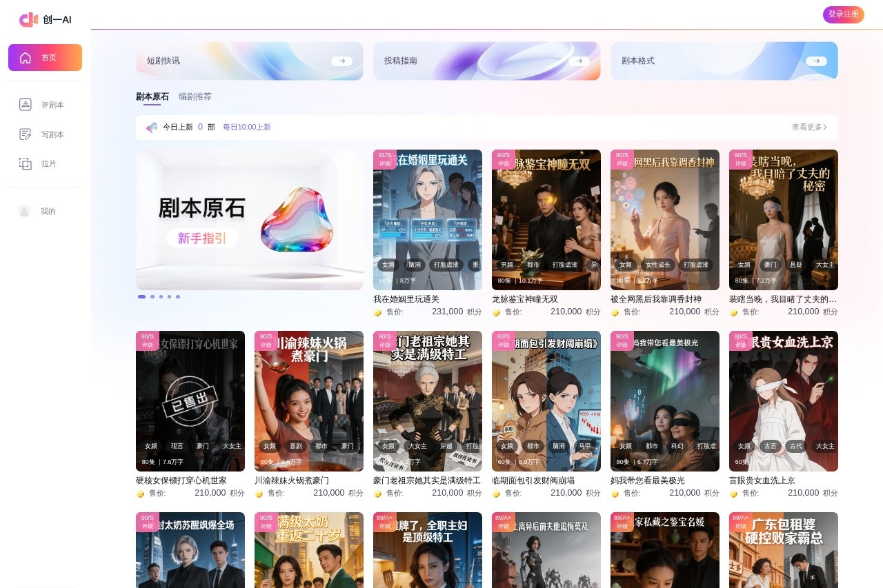Open the 评剧本 sidebar icon
Viewport: 883px width, 588px height.
click(x=26, y=105)
